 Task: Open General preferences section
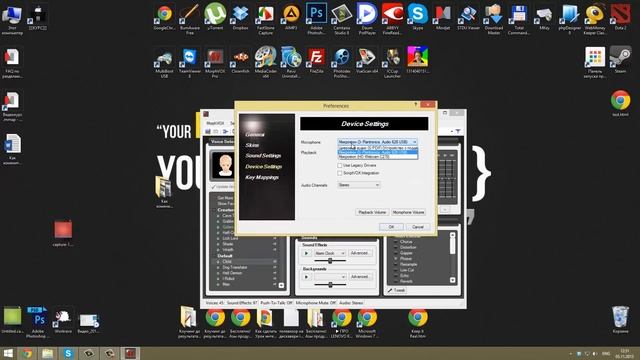tap(255, 134)
